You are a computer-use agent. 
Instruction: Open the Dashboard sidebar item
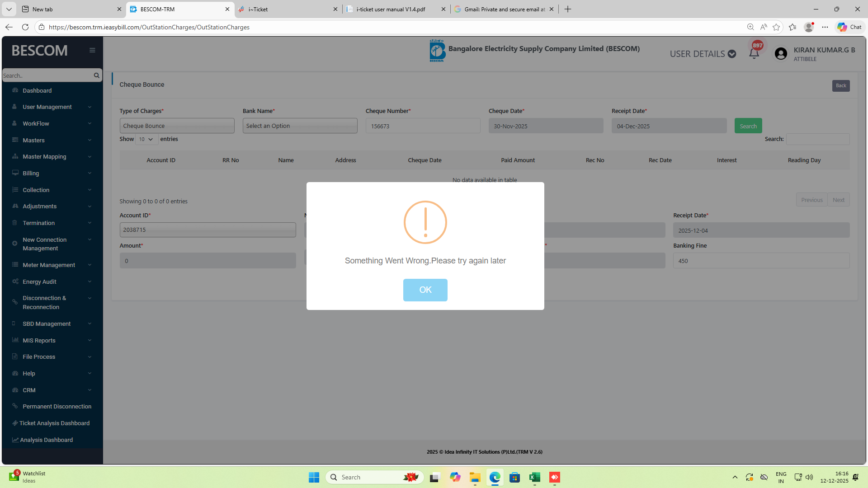(x=37, y=90)
